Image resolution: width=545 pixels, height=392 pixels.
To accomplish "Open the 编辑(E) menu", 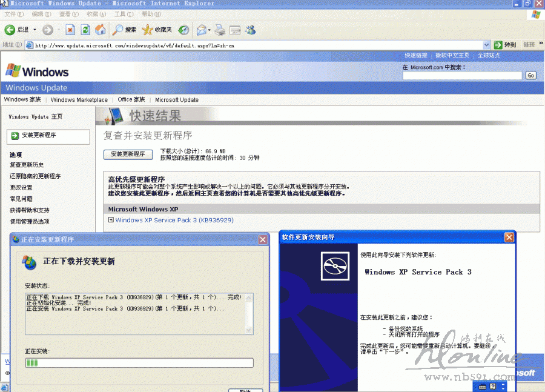I will coord(41,15).
